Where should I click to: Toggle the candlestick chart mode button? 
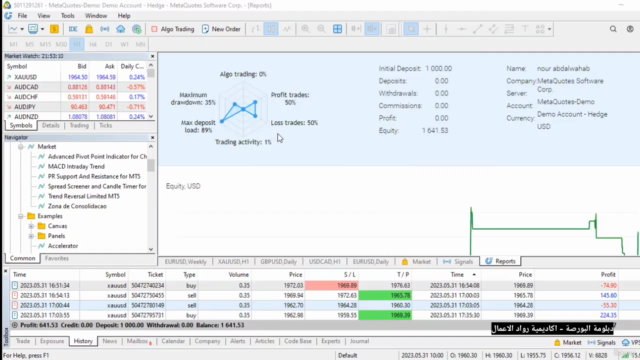271,29
